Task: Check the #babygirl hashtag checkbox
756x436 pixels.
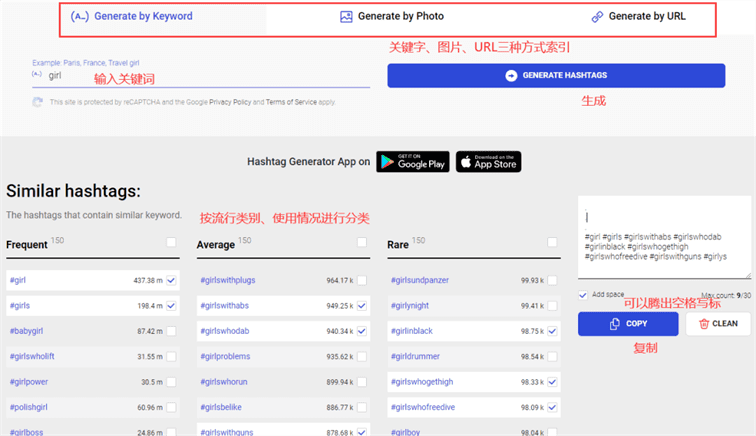Action: coord(171,331)
